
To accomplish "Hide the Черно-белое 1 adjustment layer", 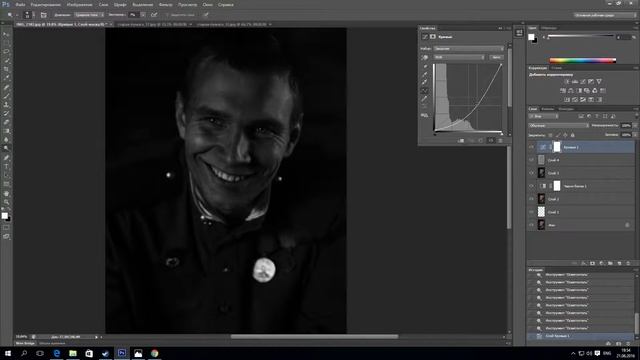I will tap(531, 186).
